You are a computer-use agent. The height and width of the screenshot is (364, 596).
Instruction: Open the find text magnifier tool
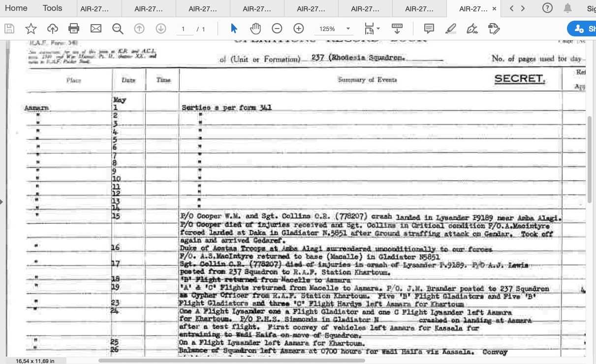click(x=118, y=29)
